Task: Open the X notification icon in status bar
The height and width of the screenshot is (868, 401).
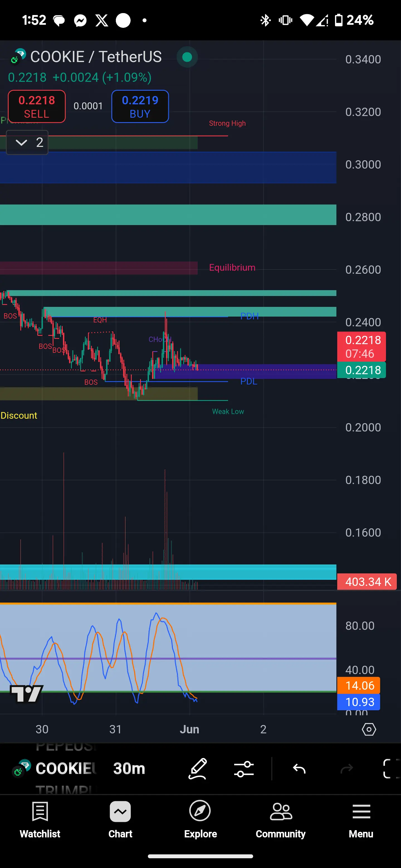Action: tap(102, 21)
